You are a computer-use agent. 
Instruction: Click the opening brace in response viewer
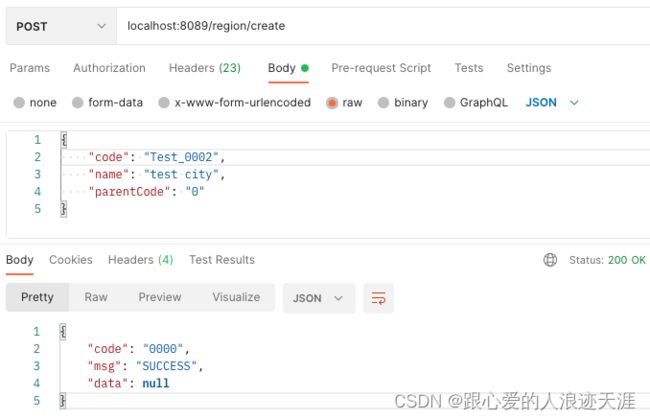(63, 332)
